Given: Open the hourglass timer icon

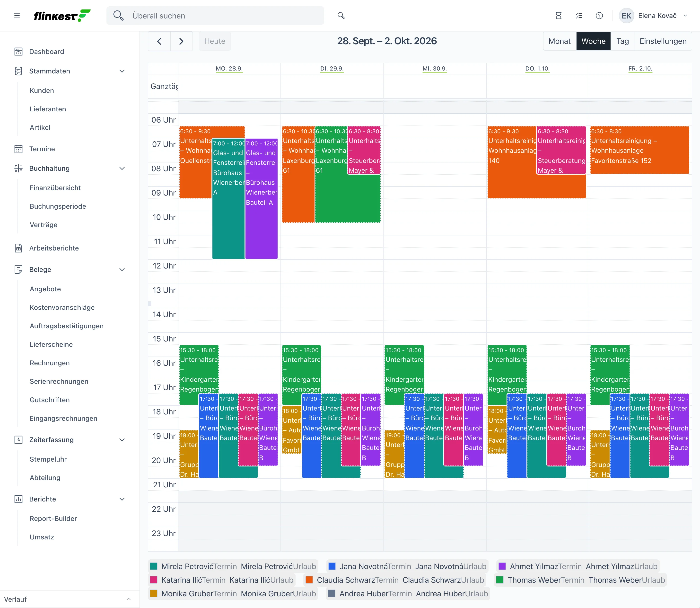Looking at the screenshot, I should [558, 16].
